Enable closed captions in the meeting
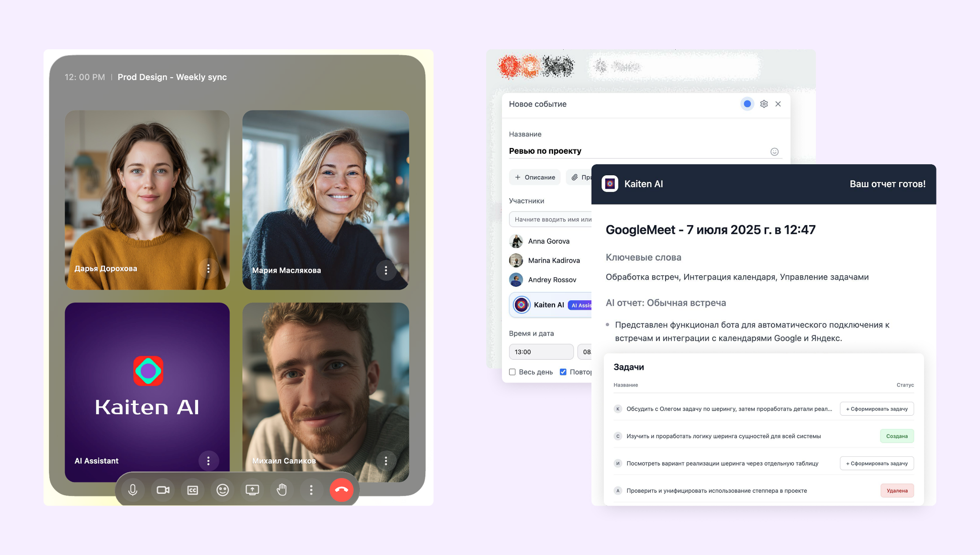980x555 pixels. tap(192, 490)
